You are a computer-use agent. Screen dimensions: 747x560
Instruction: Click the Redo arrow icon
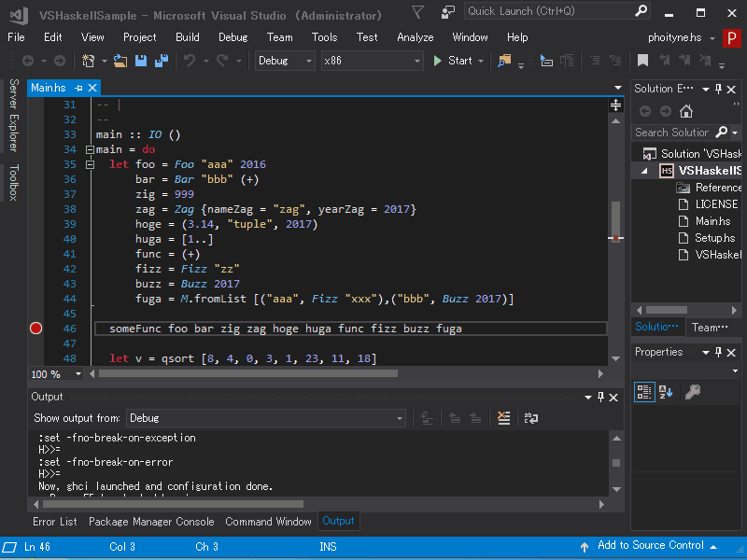[x=222, y=61]
